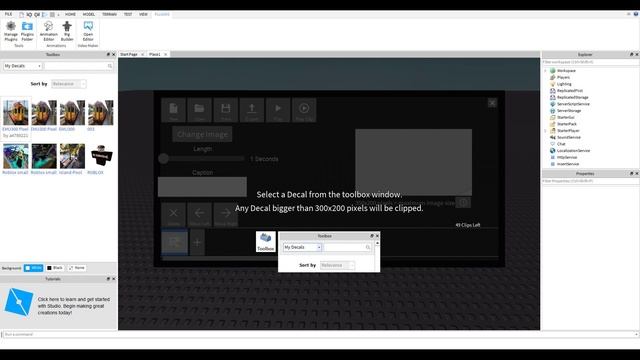640x360 pixels.
Task: Click the highlighted Toolbox icon in overlay
Action: pyautogui.click(x=266, y=241)
